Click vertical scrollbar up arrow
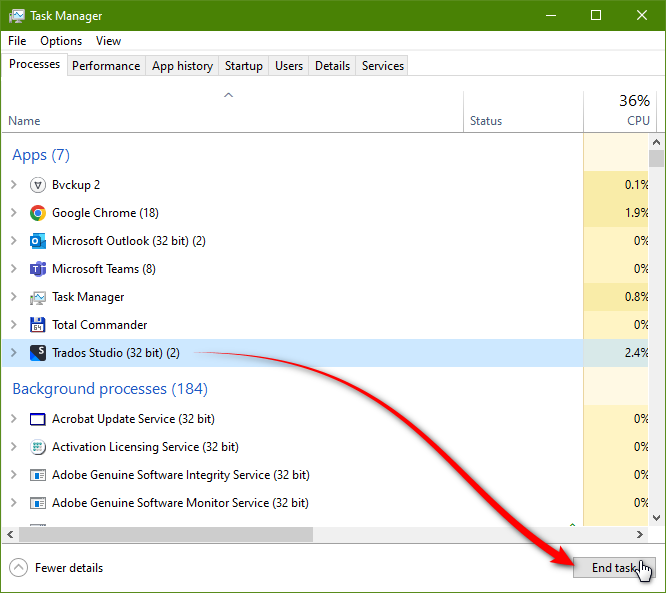The width and height of the screenshot is (666, 593). click(x=656, y=142)
